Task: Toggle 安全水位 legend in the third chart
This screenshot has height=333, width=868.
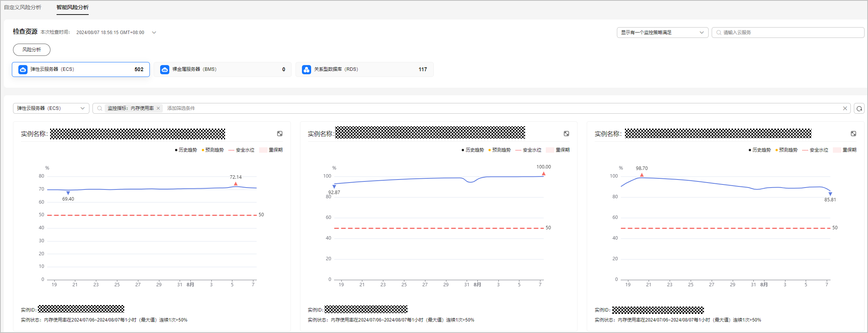Action: pos(816,150)
